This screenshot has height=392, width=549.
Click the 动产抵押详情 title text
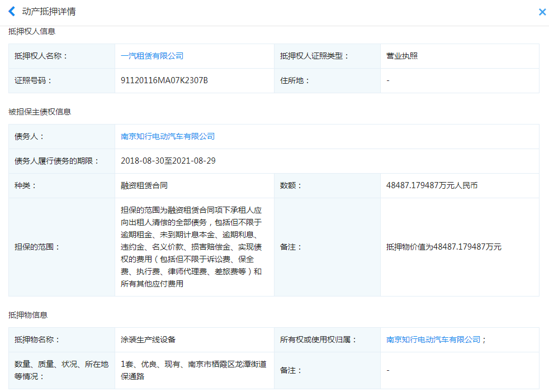[x=49, y=12]
